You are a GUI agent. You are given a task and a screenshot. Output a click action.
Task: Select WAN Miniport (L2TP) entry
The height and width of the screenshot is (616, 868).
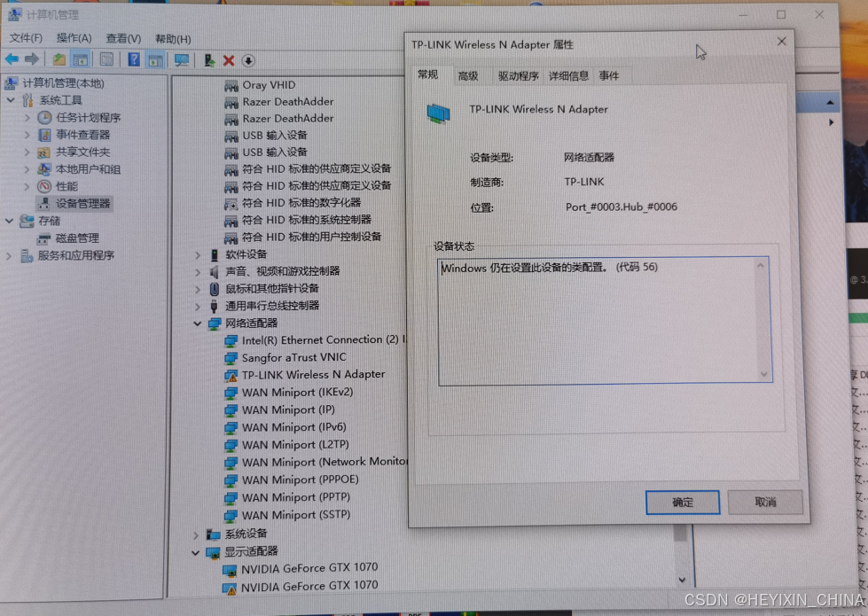click(295, 444)
